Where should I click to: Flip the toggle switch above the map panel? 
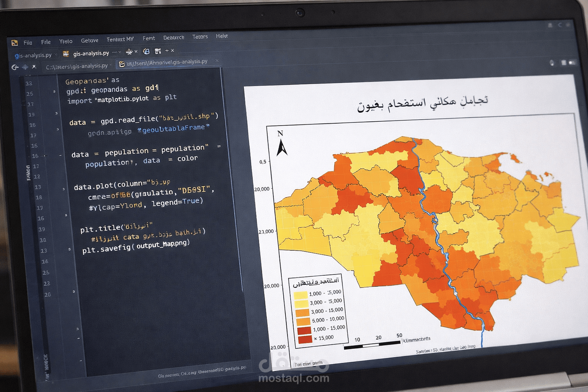click(572, 62)
